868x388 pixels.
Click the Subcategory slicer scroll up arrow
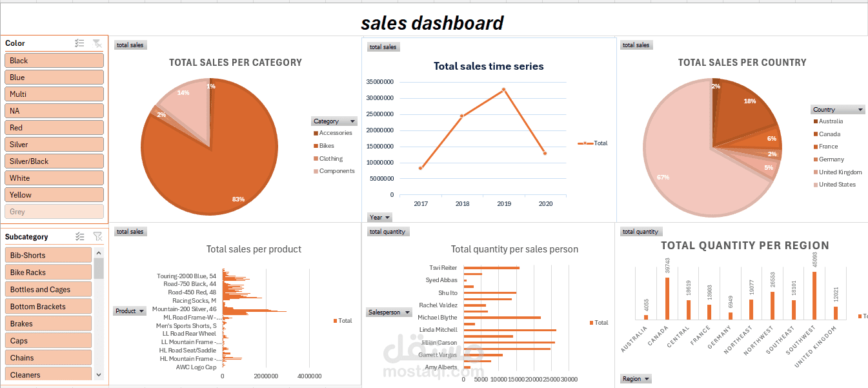[x=99, y=252]
